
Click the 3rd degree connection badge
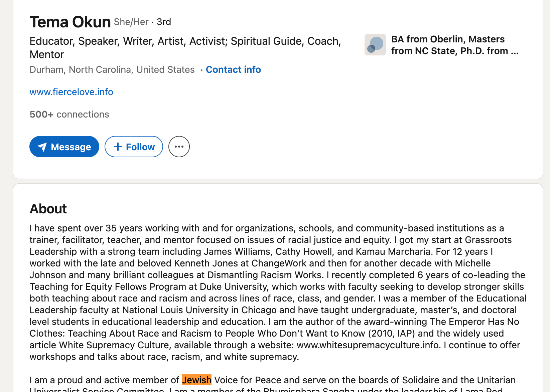pos(164,22)
